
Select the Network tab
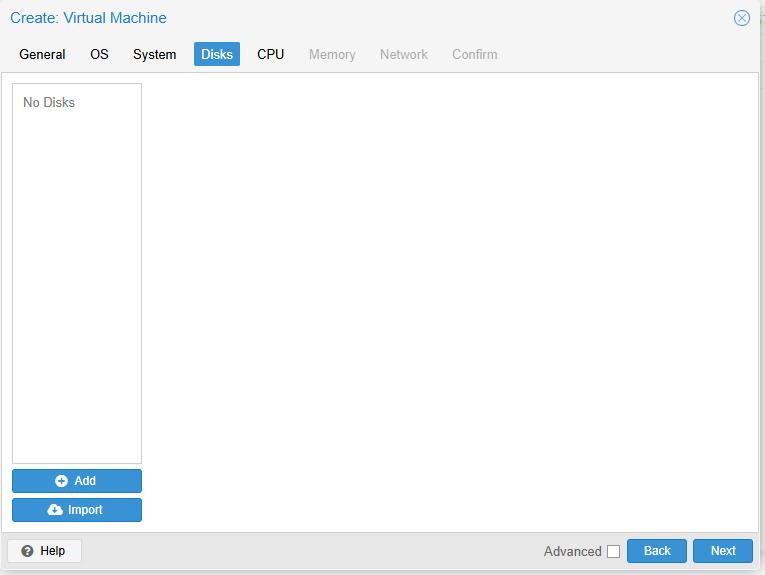point(403,54)
